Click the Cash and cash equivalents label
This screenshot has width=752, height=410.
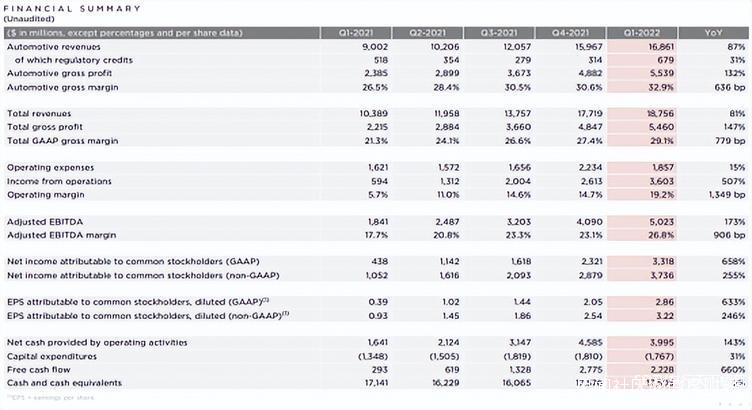[x=64, y=383]
